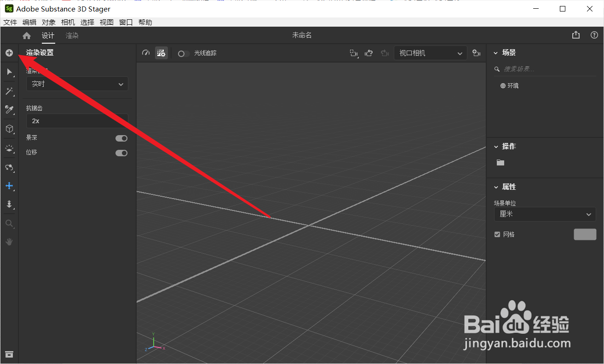Open the 文件 menu
Screen dimensions: 604x364
[x=10, y=22]
